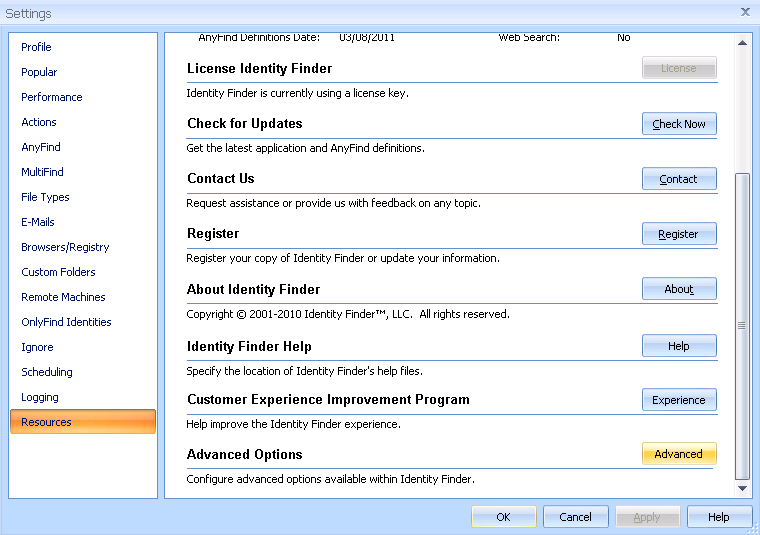Select Ignore in the sidebar

tap(37, 347)
